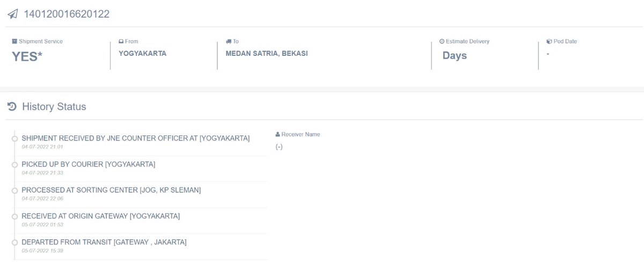Click destination MEDAN SATRIA, BEKASI
The width and height of the screenshot is (644, 271).
[x=267, y=54]
